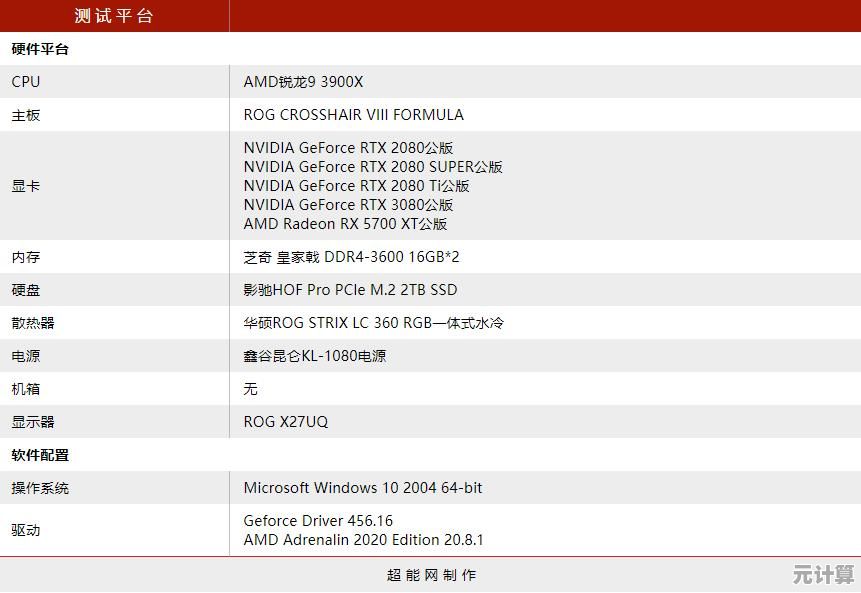Click the 鑫谷昆仑KL-1080电源 value

[x=314, y=356]
